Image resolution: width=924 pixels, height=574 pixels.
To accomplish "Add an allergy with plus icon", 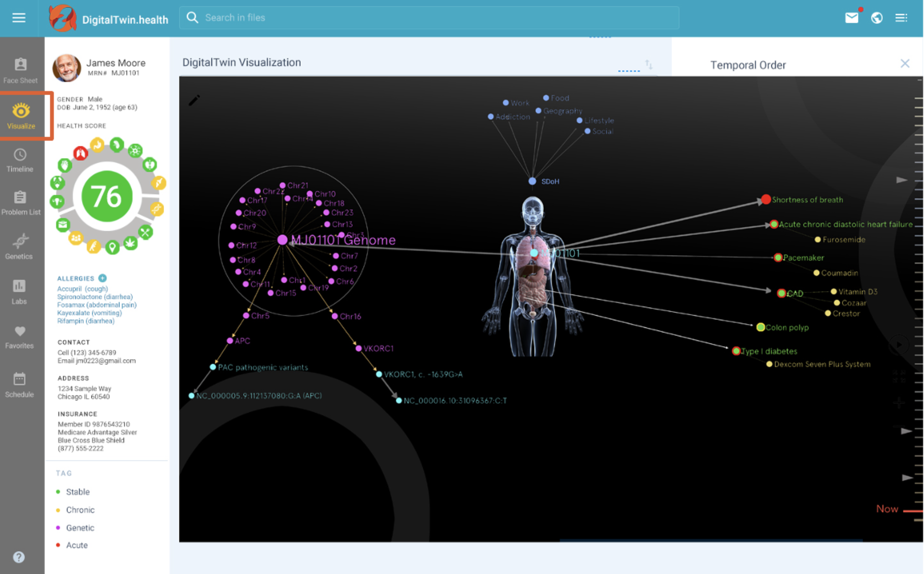I will [x=103, y=278].
